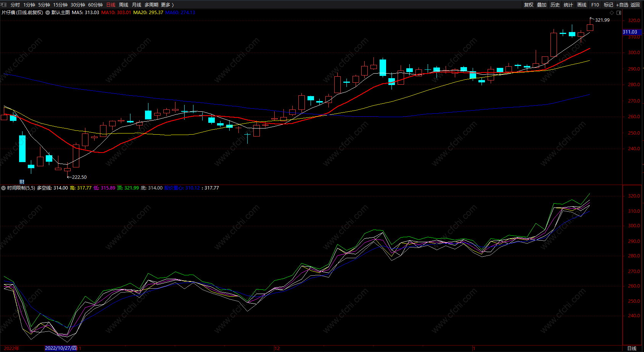The image size is (644, 352).
Task: Click the 底: 314.00 legend value
Action: point(151,188)
